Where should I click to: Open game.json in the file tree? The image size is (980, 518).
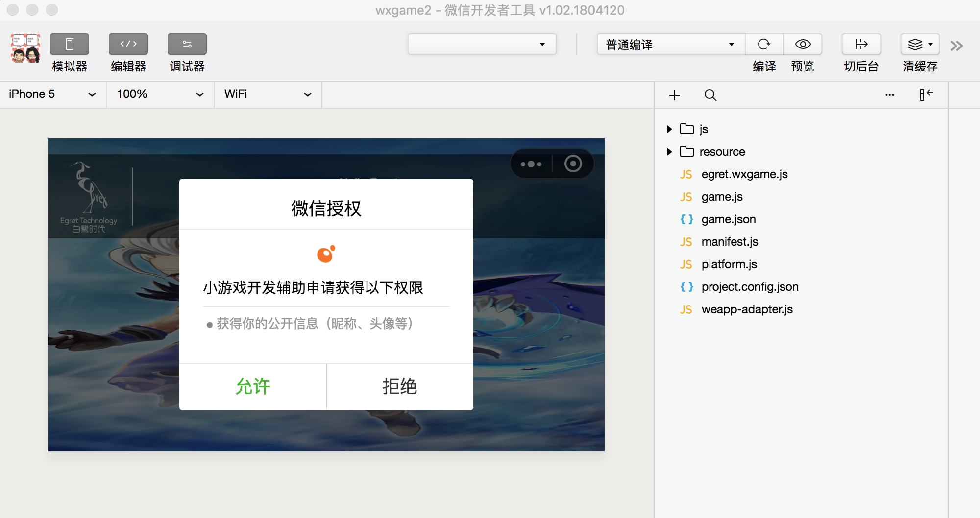click(x=728, y=219)
